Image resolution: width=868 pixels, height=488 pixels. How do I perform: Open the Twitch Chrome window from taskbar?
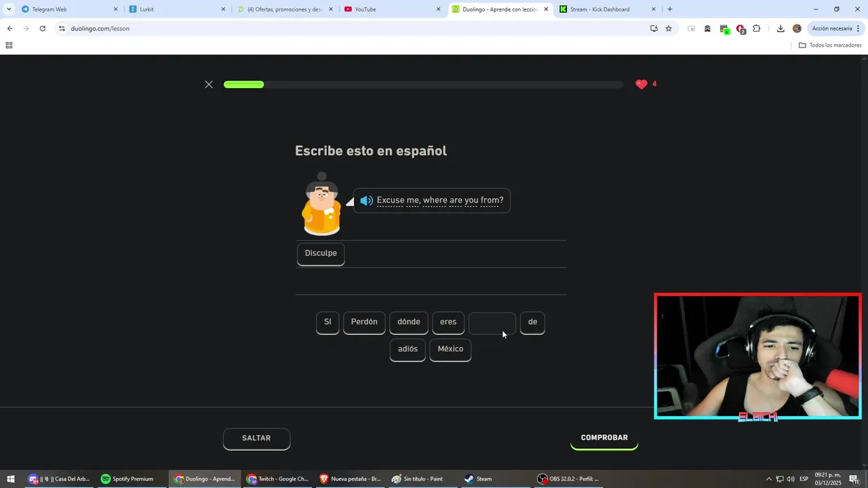coord(278,479)
